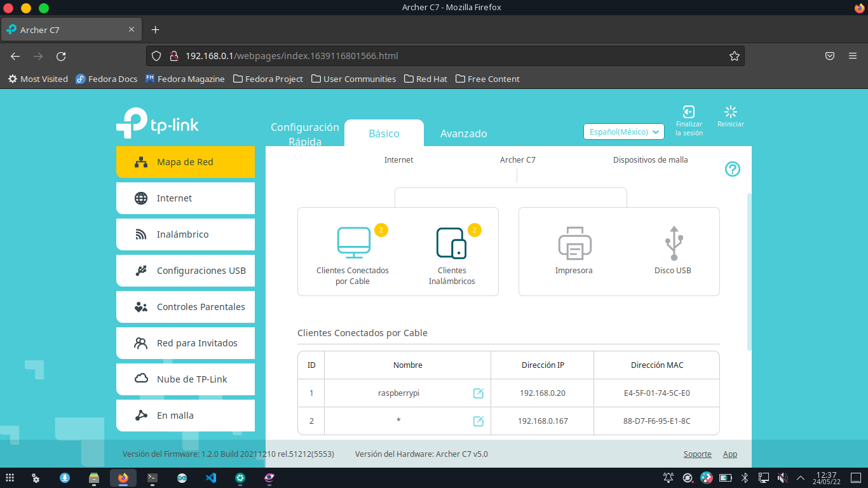Reload the page in Firefox
This screenshot has height=488, width=868.
[x=61, y=56]
